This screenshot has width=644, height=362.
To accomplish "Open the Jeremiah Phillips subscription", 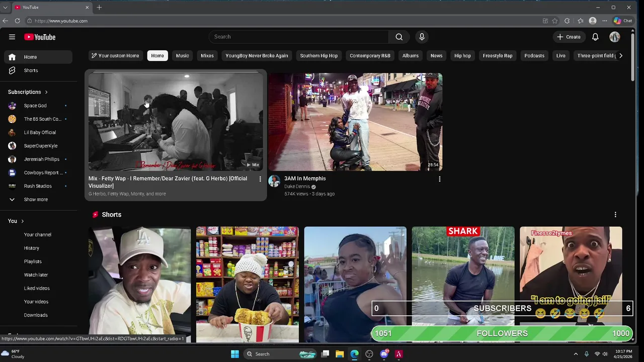I will pyautogui.click(x=38, y=159).
